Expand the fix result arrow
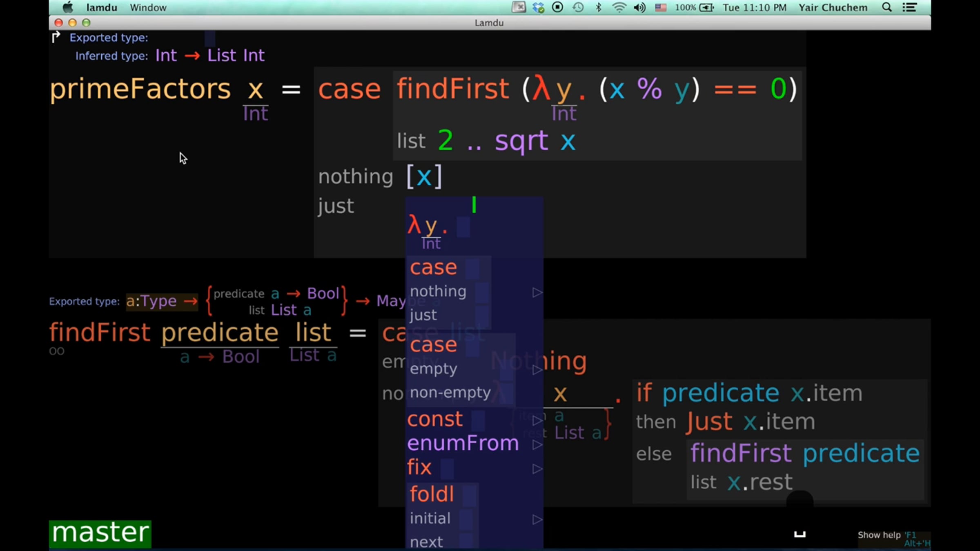 click(537, 469)
